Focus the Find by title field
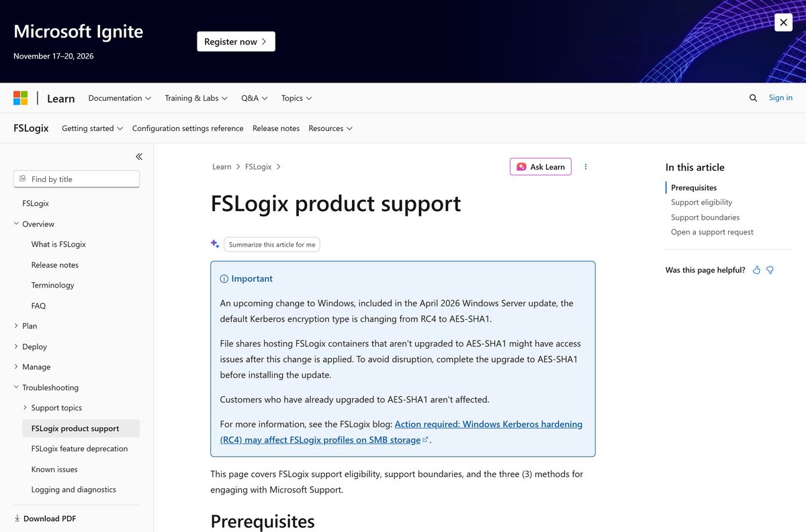The height and width of the screenshot is (532, 806). pyautogui.click(x=77, y=179)
